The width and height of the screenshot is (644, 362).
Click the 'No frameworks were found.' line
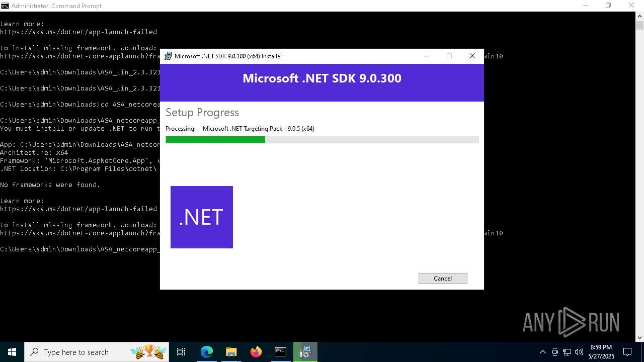coord(50,185)
